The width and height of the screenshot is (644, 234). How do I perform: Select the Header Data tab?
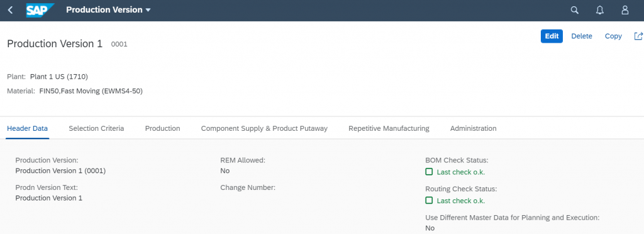click(28, 128)
